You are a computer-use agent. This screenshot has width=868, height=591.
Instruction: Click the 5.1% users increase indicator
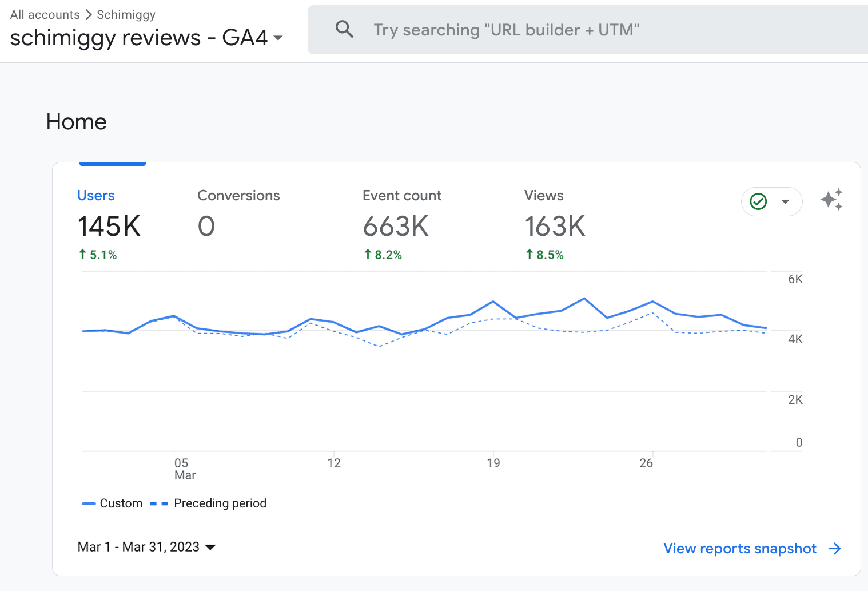[x=98, y=255]
